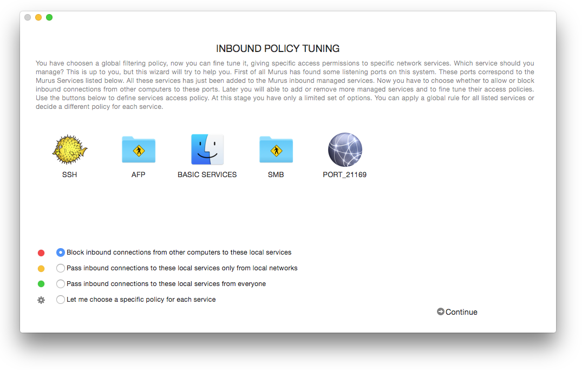Choose Block inbound connections radio option
The image size is (588, 370).
click(x=61, y=252)
